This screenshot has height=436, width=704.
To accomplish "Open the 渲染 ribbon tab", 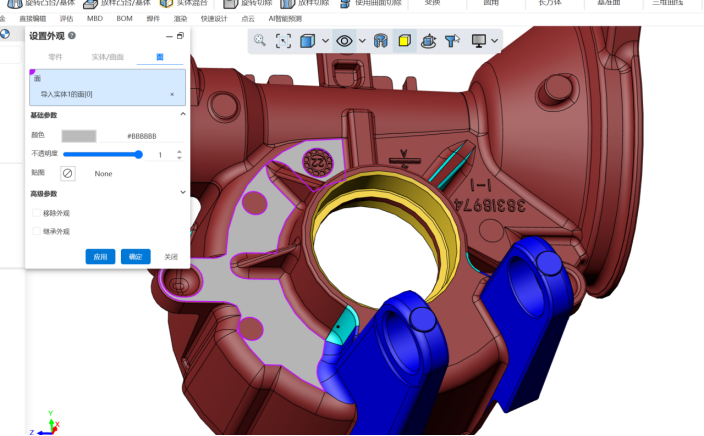I will 180,18.
